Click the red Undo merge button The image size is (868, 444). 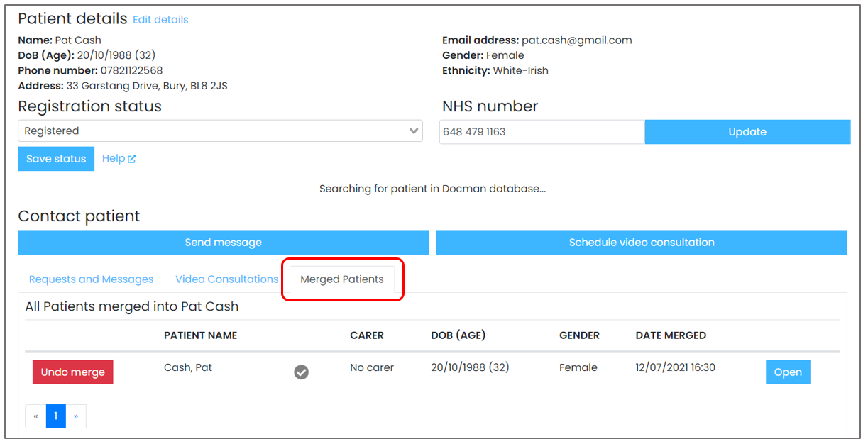72,372
